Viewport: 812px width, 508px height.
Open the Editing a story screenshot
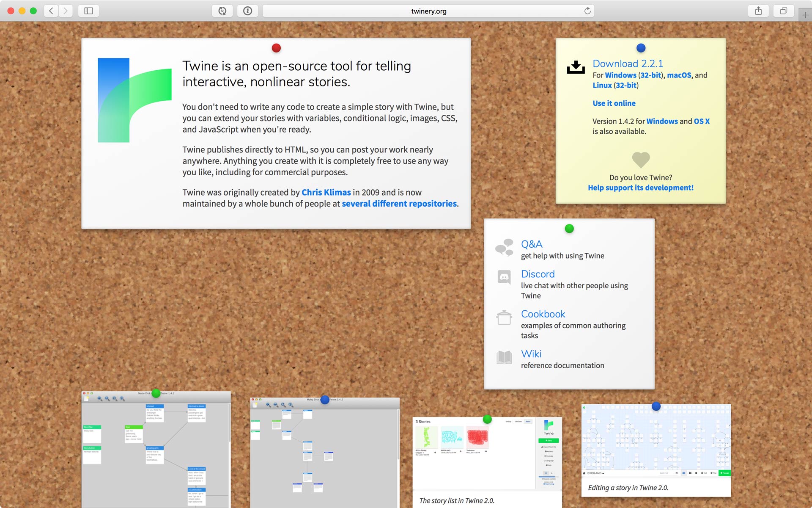(656, 440)
